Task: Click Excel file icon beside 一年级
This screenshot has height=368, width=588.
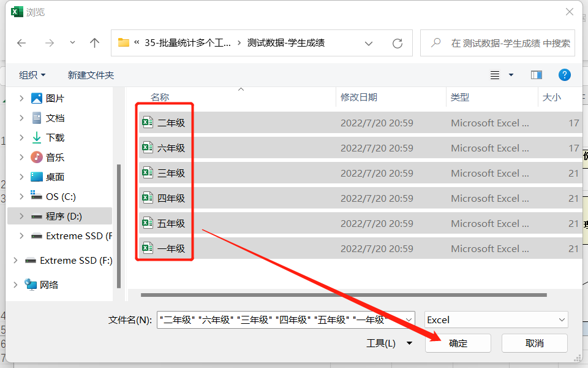Action: click(148, 248)
